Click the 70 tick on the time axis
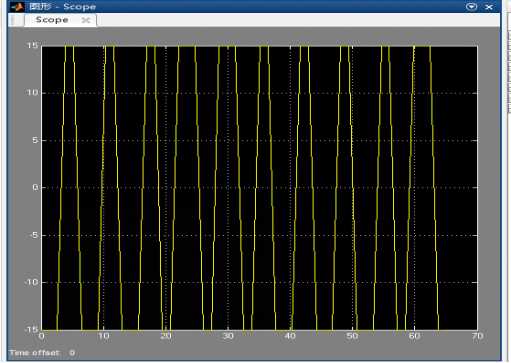This screenshot has height=363, width=511. (477, 336)
